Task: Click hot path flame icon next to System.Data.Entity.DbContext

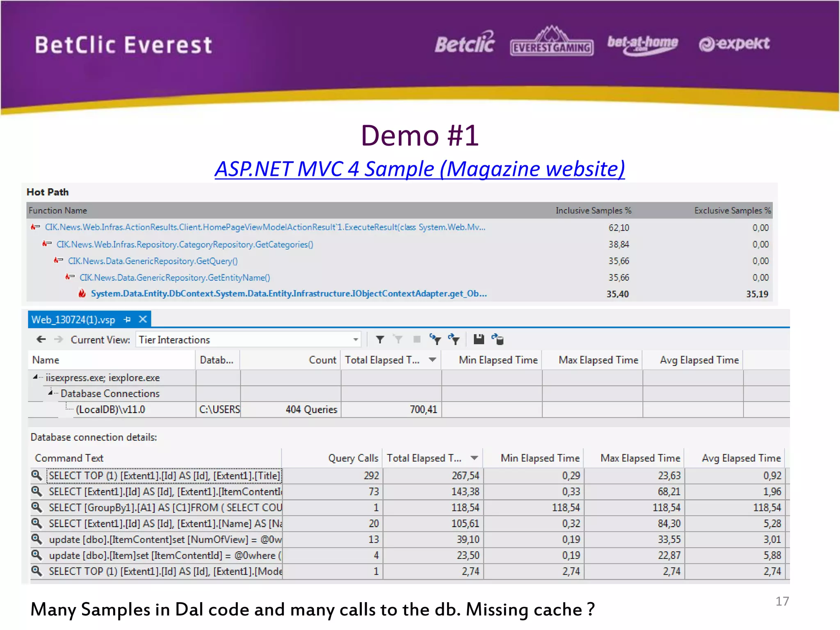Action: tap(82, 293)
